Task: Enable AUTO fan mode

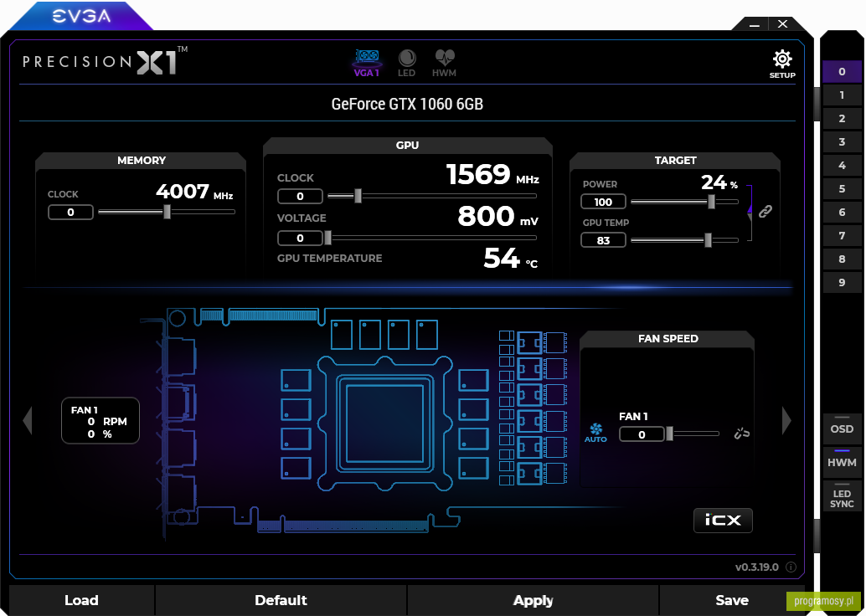Action: 595,434
